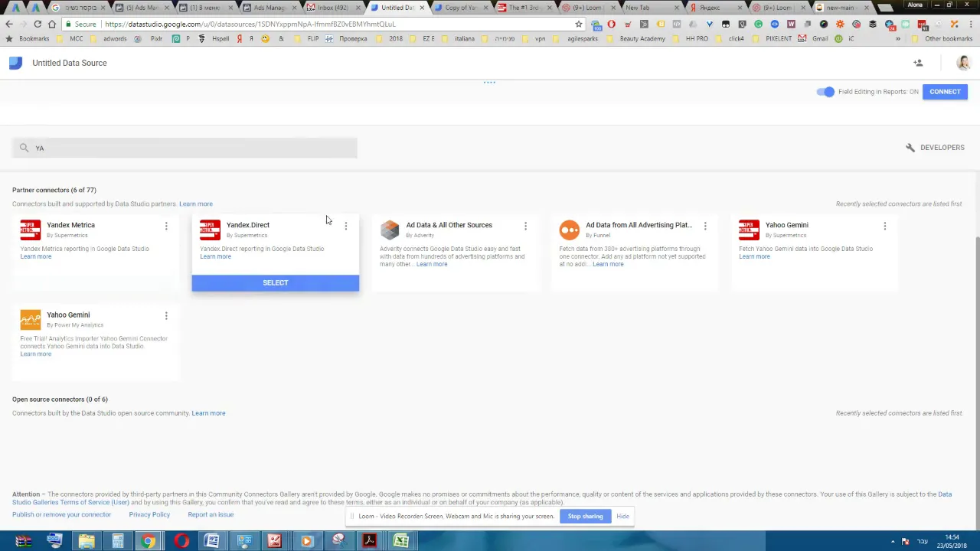
Task: Reload the page with refresh icon
Action: [38, 24]
